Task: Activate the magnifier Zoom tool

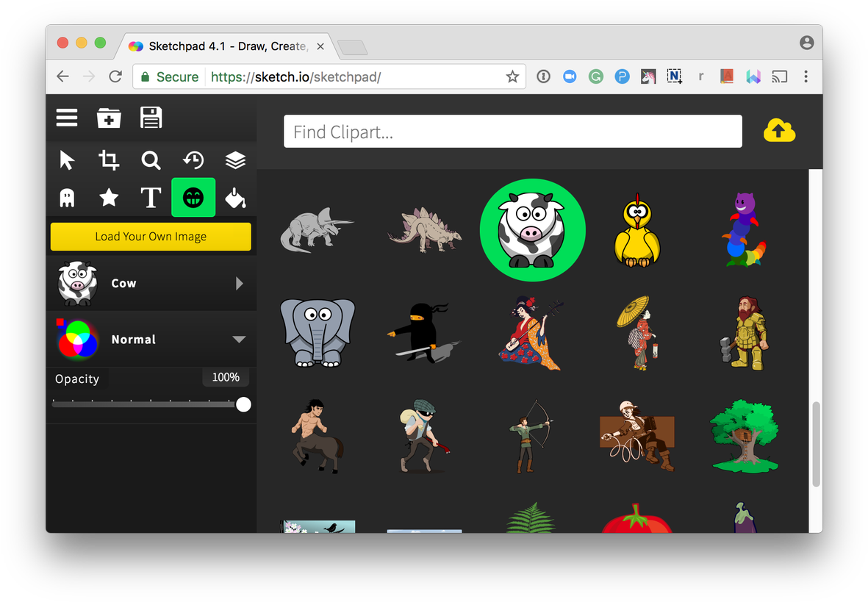Action: [x=151, y=160]
